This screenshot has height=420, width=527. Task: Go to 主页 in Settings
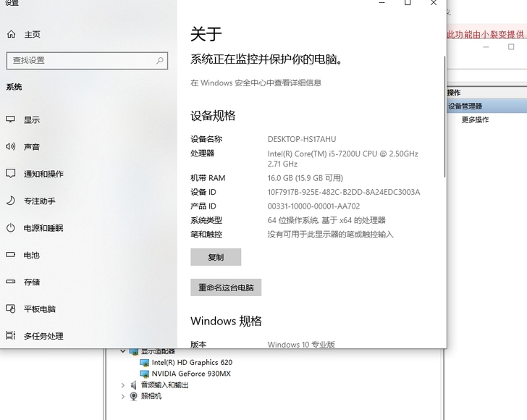tap(33, 34)
